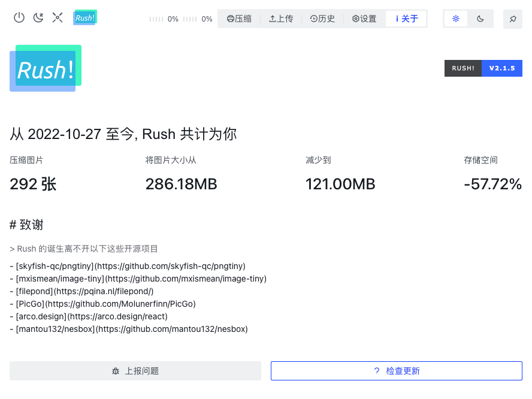This screenshot has height=399, width=532.
Task: Click the 存储空间 label
Action: (x=480, y=160)
